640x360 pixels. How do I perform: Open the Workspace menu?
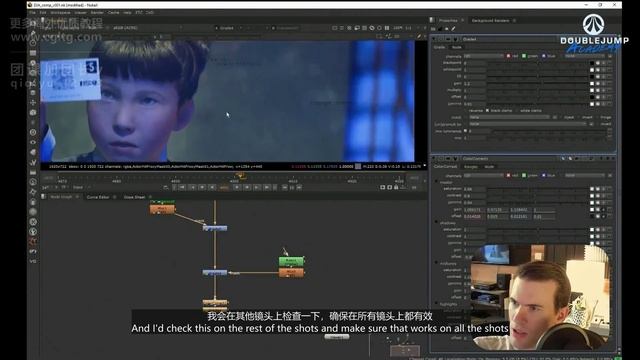tap(60, 13)
